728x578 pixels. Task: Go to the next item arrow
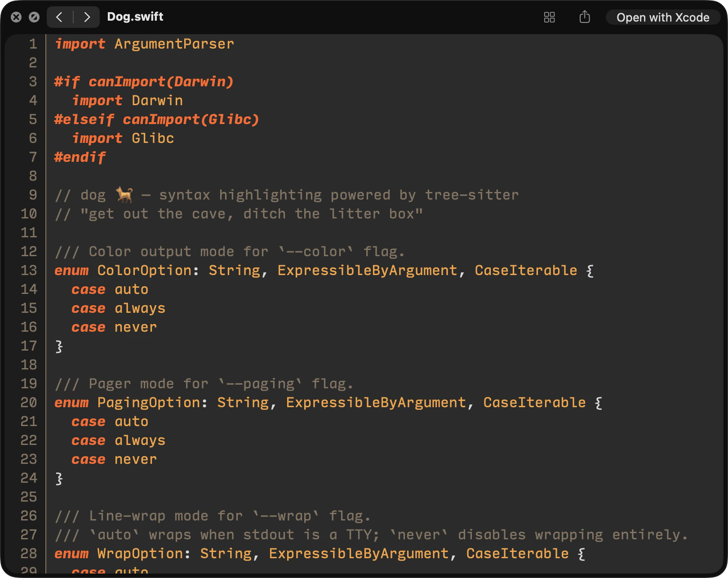coord(87,17)
